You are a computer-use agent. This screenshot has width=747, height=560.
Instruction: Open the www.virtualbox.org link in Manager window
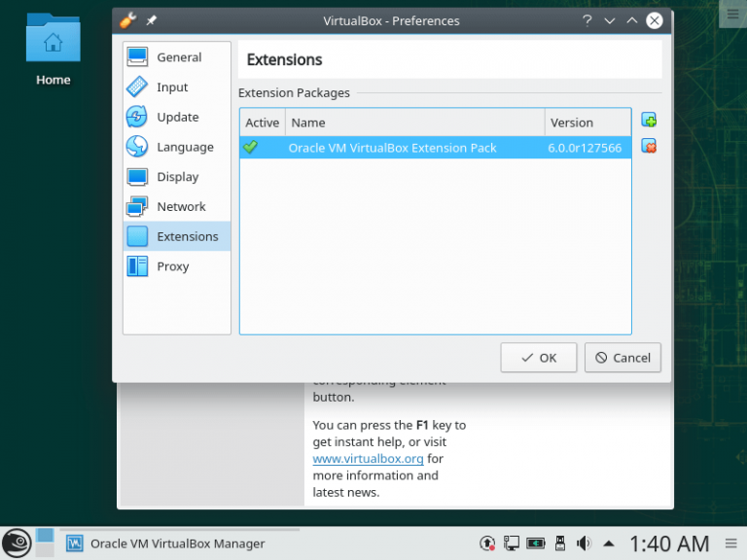[x=368, y=459]
